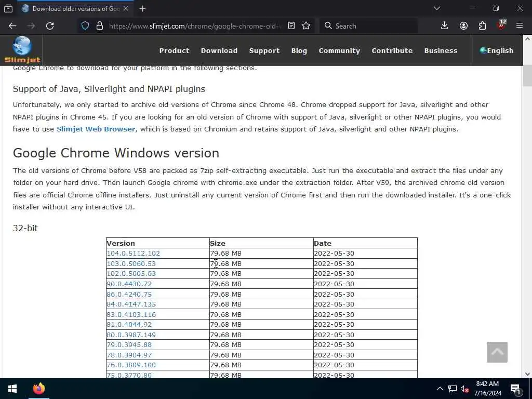Download Chrome version 84.0.4147.135
This screenshot has height=399, width=532.
131,304
